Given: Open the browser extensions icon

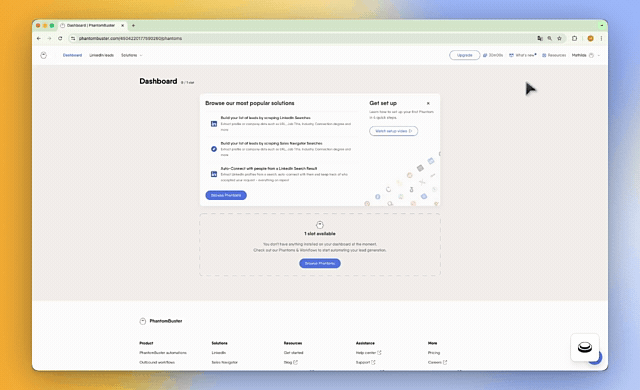Looking at the screenshot, I should pos(574,38).
